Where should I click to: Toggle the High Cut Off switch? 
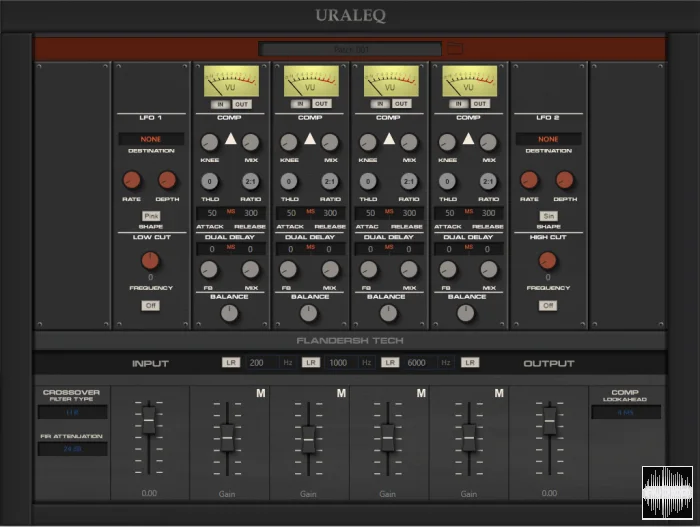tap(548, 305)
